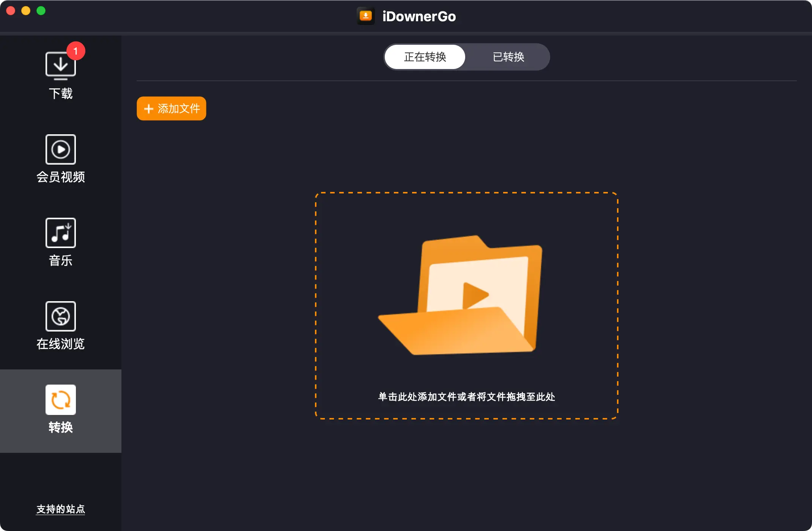Switch to the 已转换 (Converted) tab
Image resolution: width=812 pixels, height=531 pixels.
(x=508, y=57)
